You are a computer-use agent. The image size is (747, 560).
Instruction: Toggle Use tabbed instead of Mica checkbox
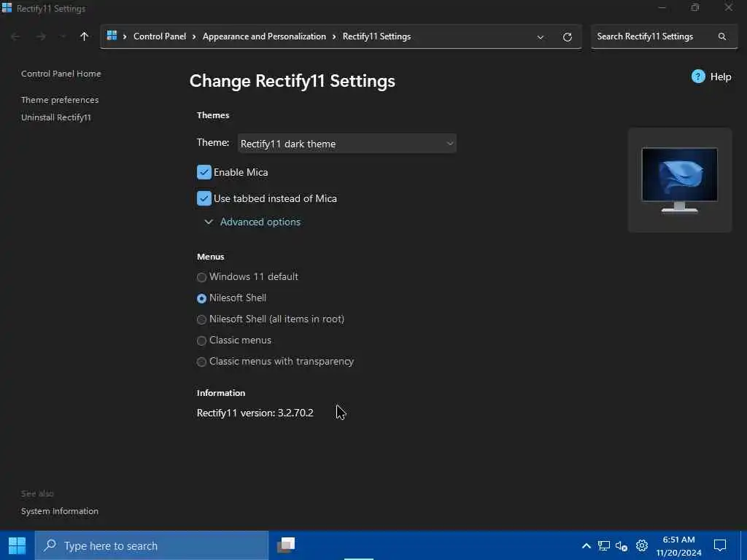tap(204, 198)
